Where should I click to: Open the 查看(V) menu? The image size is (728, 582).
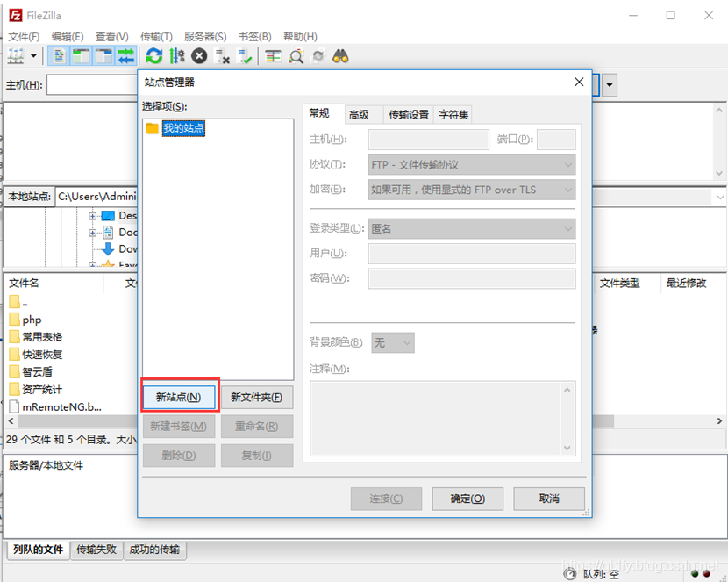112,36
